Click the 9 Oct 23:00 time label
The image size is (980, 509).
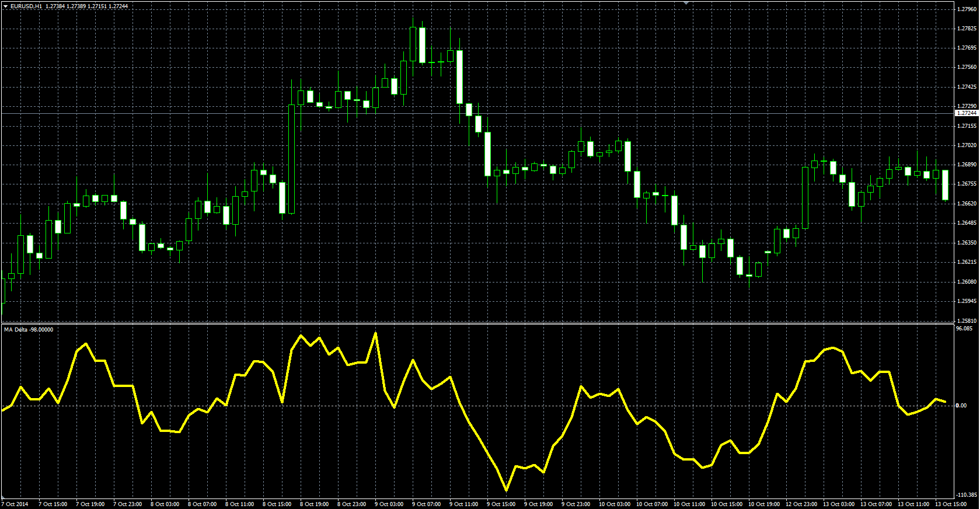(576, 504)
